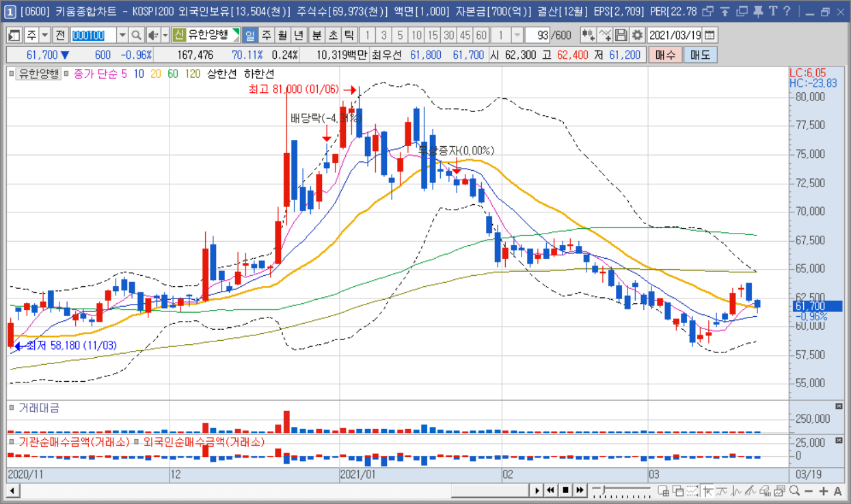This screenshot has width=851, height=504.
Task: Expand the 유한양행 stock name corner arrow
Action: click(x=236, y=35)
